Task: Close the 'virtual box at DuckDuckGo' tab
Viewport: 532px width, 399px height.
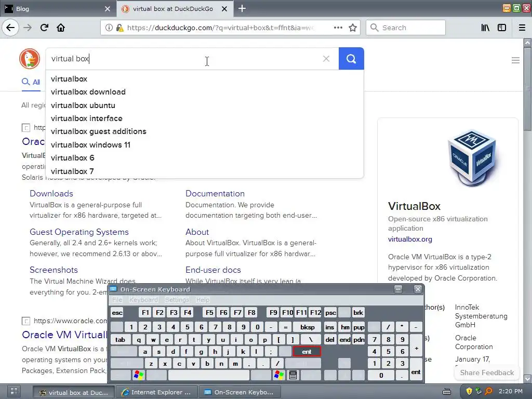Action: [x=224, y=9]
